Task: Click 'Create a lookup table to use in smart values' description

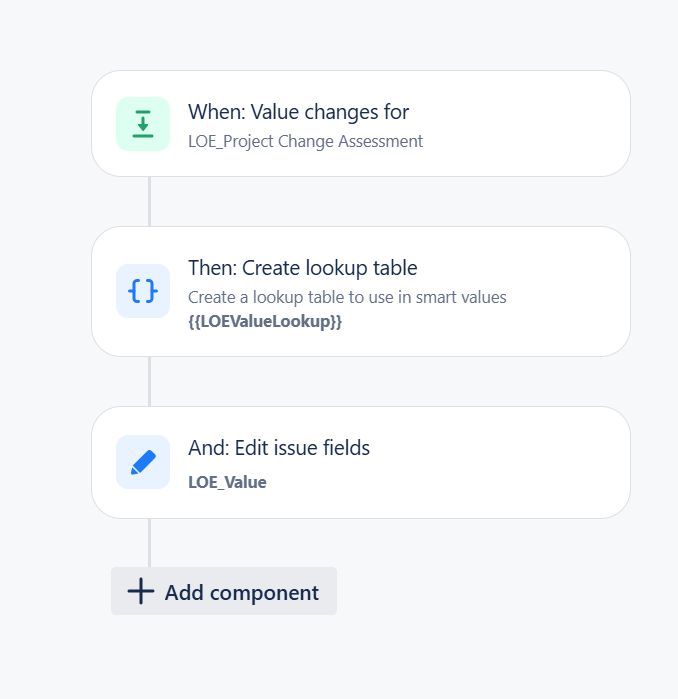Action: coord(347,297)
